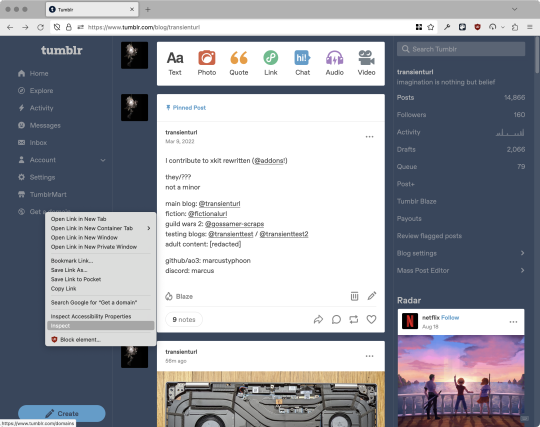Viewport: 540px width, 427px height.
Task: Go to Home in sidebar
Action: 33,73
